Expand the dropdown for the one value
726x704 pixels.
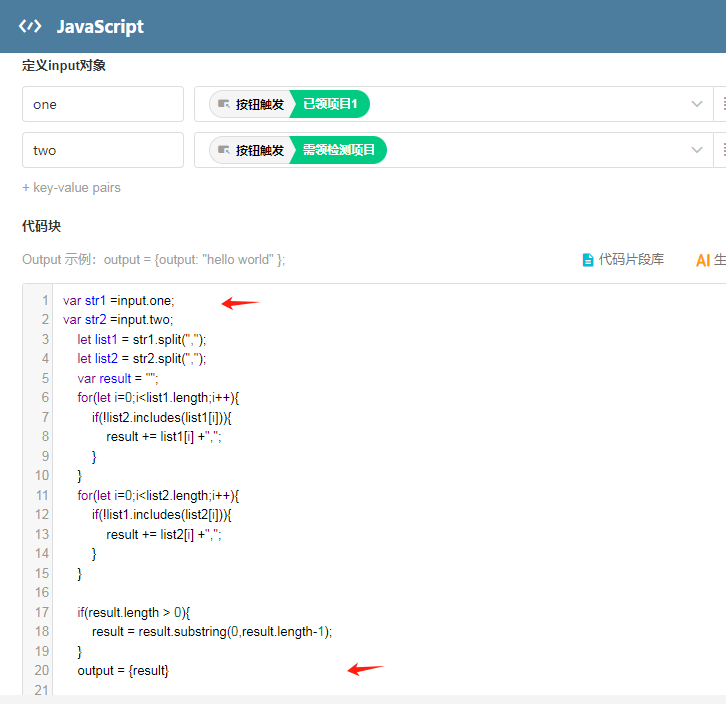click(697, 104)
